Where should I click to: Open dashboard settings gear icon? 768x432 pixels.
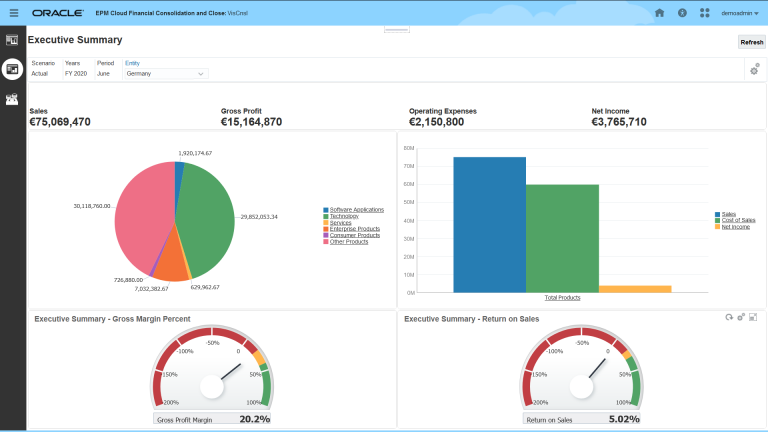pyautogui.click(x=754, y=70)
